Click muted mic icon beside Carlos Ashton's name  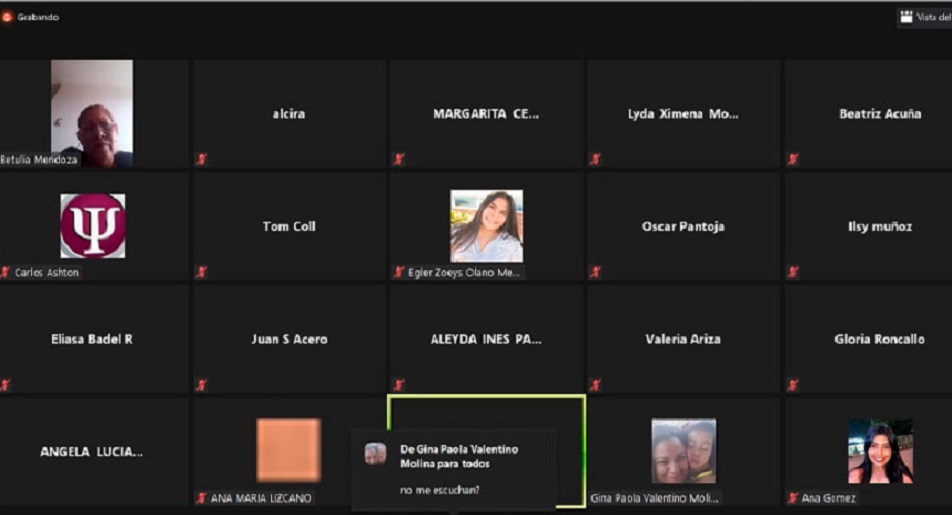tap(6, 272)
